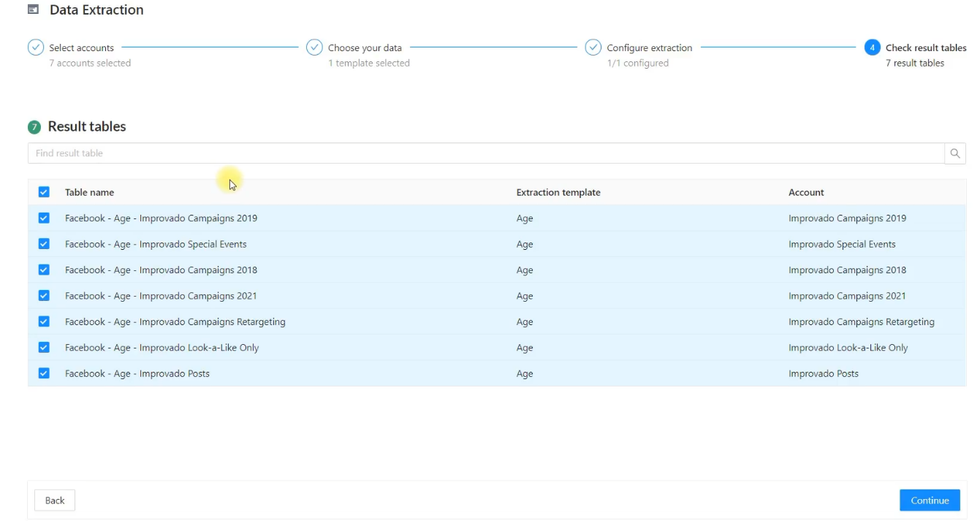
Task: Select 'Facebook - Age - Improvado Campaigns 2021' name
Action: pyautogui.click(x=161, y=296)
